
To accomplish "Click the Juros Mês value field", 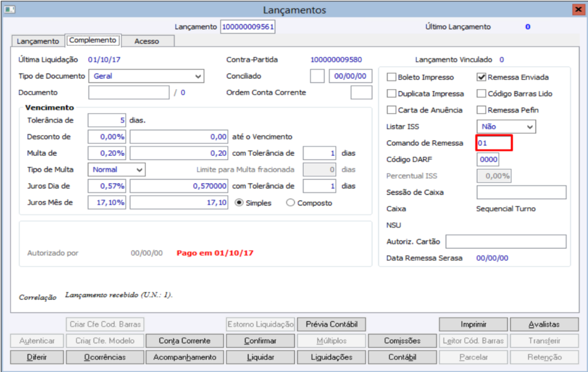I will pos(179,203).
